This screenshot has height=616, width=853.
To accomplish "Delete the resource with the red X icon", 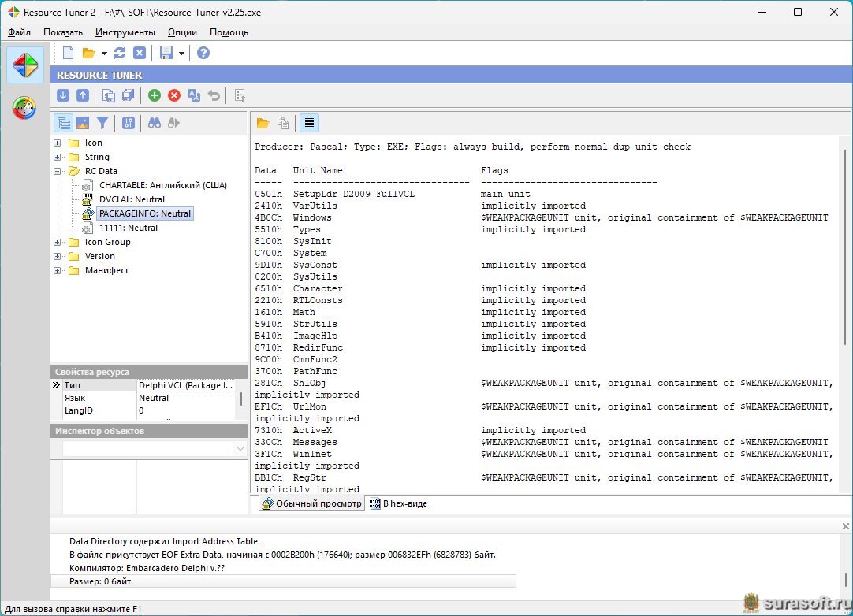I will [x=174, y=95].
